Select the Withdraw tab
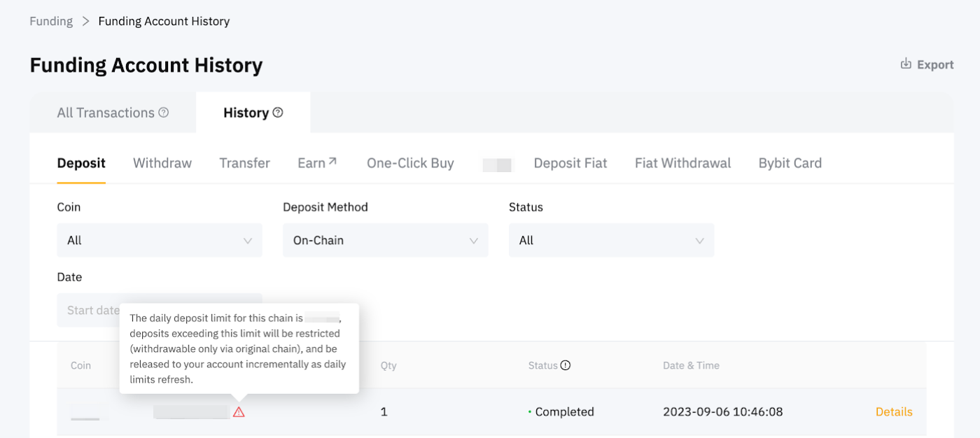980x438 pixels. [162, 163]
